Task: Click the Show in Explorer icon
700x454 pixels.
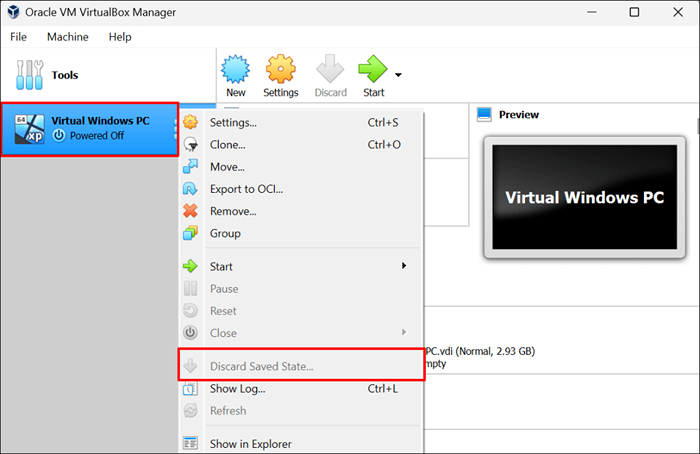Action: point(190,443)
